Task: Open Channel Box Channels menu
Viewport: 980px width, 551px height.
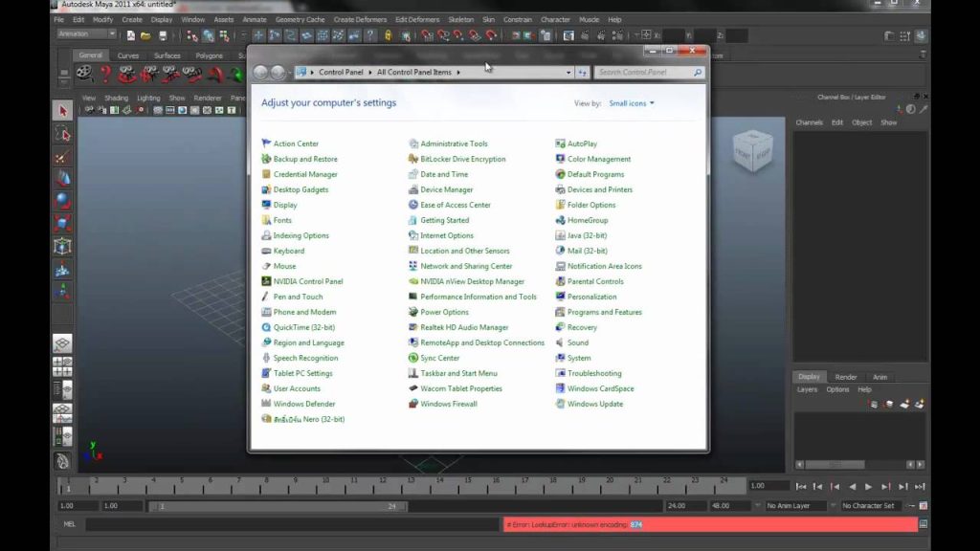Action: [809, 123]
